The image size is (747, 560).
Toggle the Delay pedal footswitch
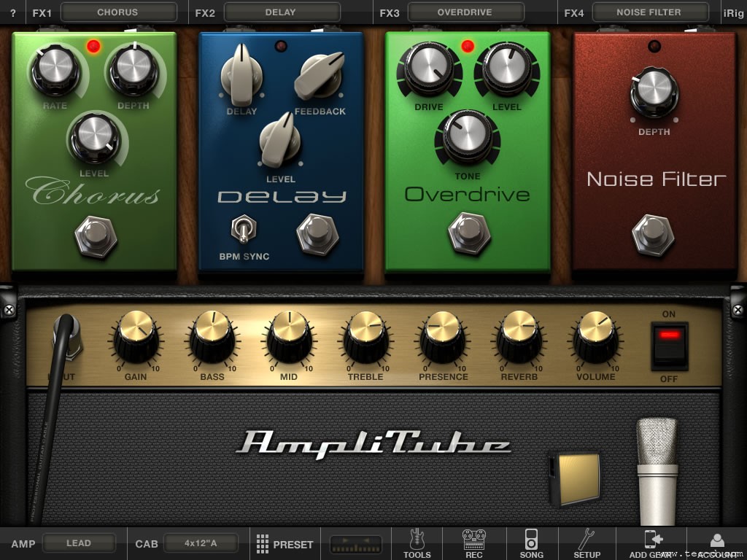(x=317, y=235)
